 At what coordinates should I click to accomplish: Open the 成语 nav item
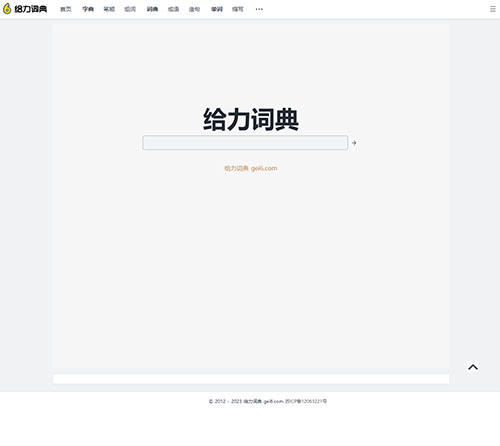pyautogui.click(x=173, y=9)
